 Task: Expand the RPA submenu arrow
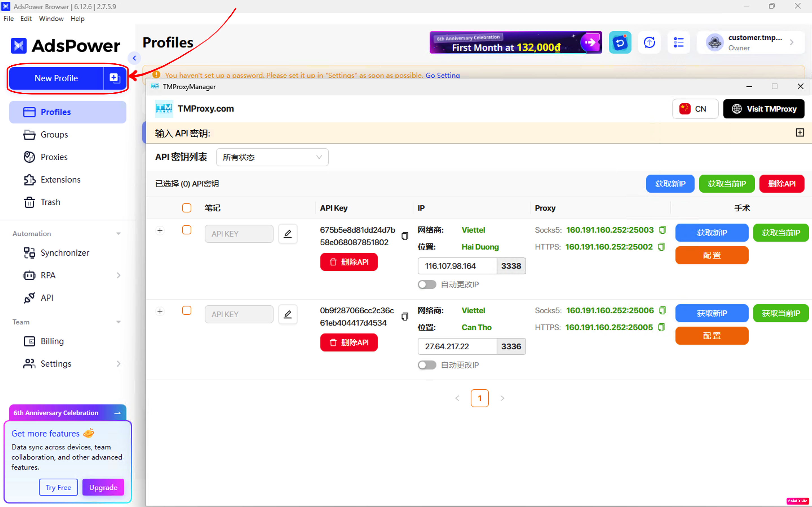pos(118,275)
